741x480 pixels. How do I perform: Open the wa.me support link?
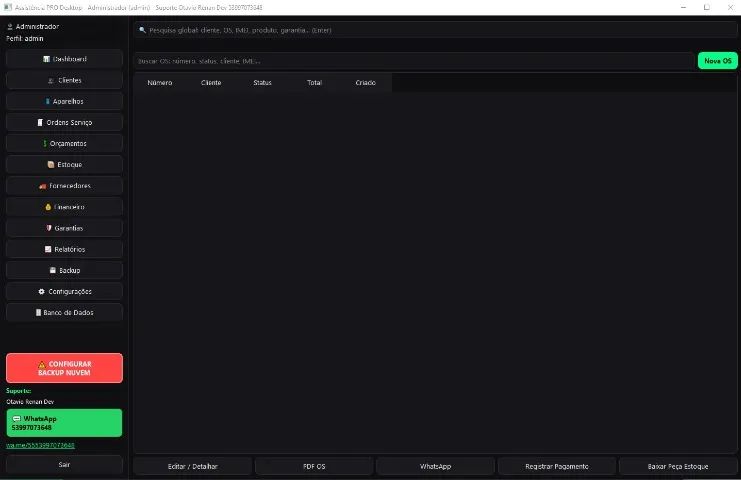pos(40,445)
